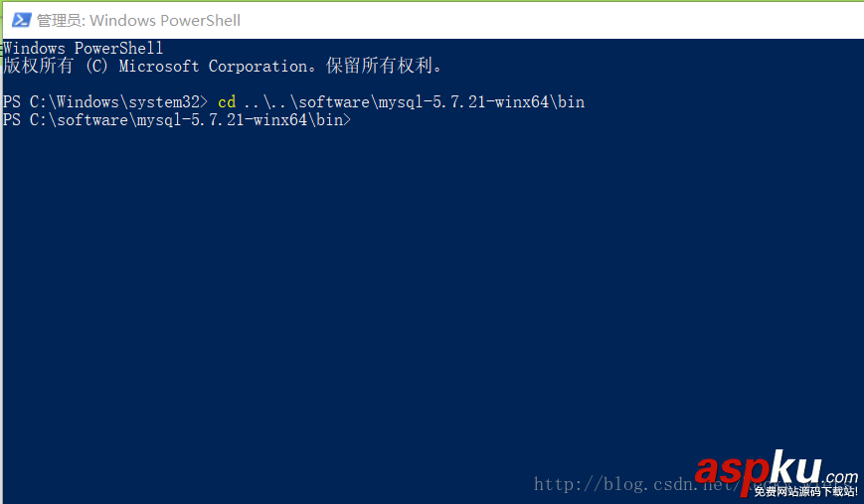The width and height of the screenshot is (864, 504).
Task: Click the '.com' part of aspku logo
Action: pyautogui.click(x=840, y=477)
